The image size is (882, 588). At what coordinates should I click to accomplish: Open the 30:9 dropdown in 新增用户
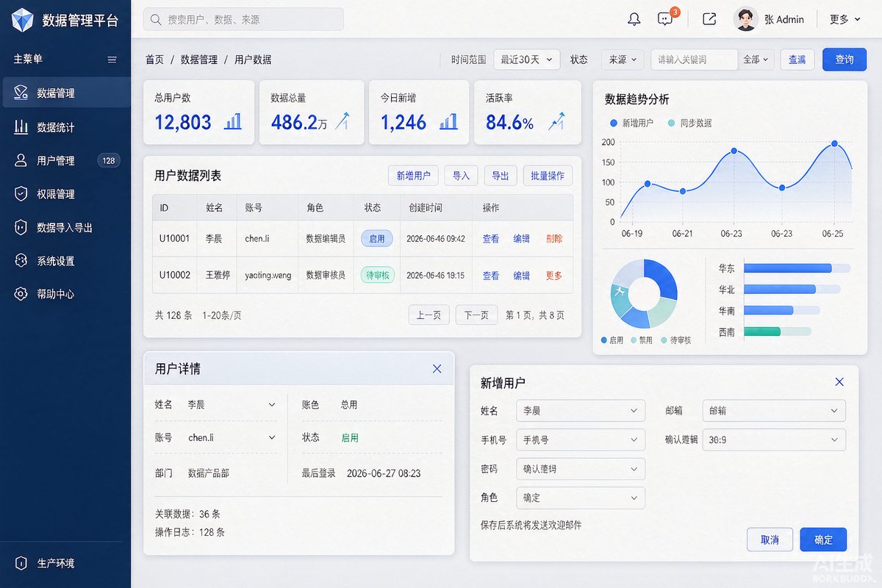coord(774,440)
